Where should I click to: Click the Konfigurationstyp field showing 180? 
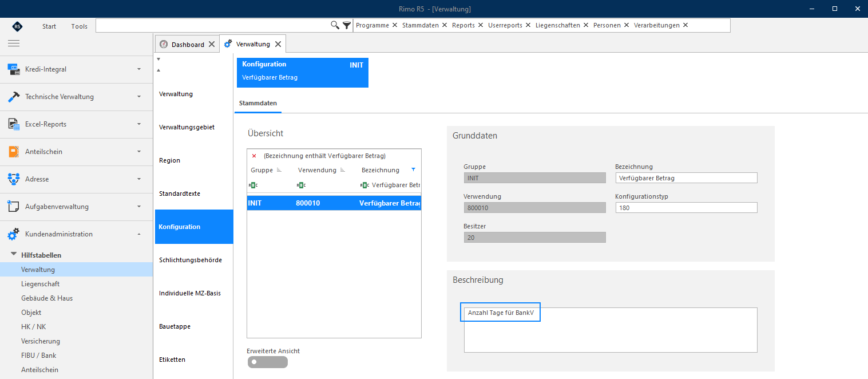tap(686, 208)
